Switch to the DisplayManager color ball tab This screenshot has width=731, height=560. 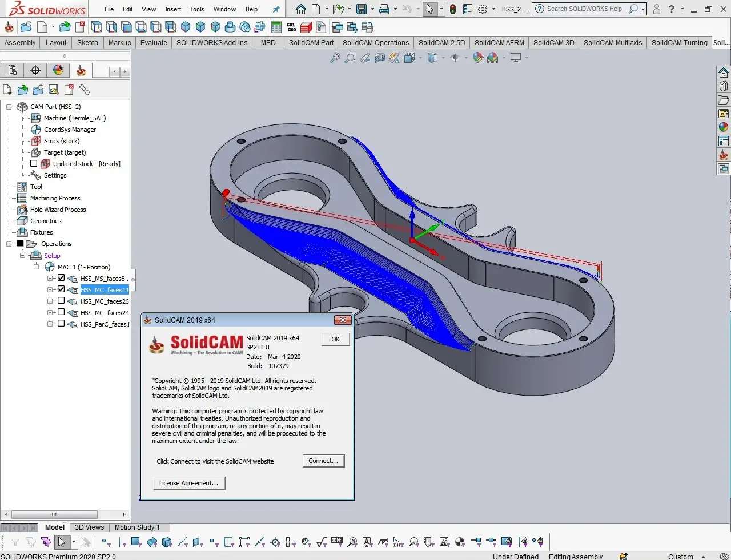58,70
